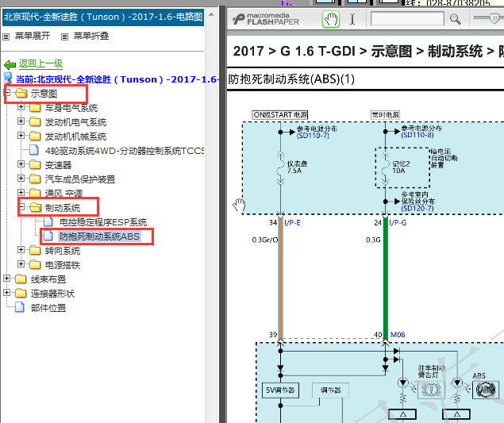Image resolution: width=504 pixels, height=423 pixels.
Task: Expand the 发动机电气系统 folder
Action: [21, 121]
